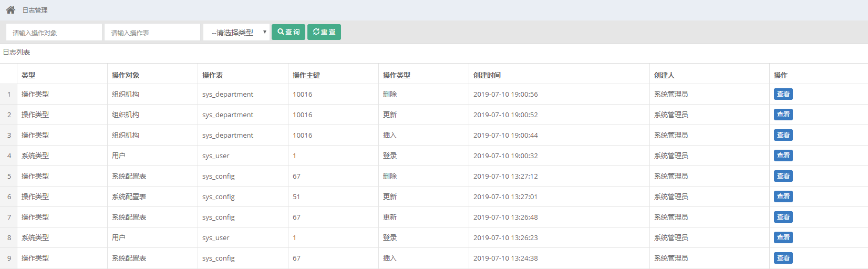Click the 操作对象 column header

pyautogui.click(x=126, y=75)
